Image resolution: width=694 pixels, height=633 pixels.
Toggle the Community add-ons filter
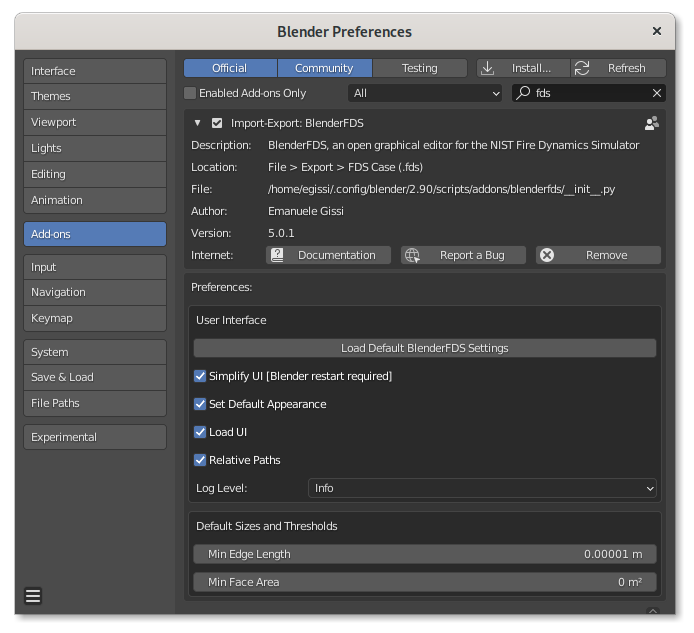(x=324, y=68)
